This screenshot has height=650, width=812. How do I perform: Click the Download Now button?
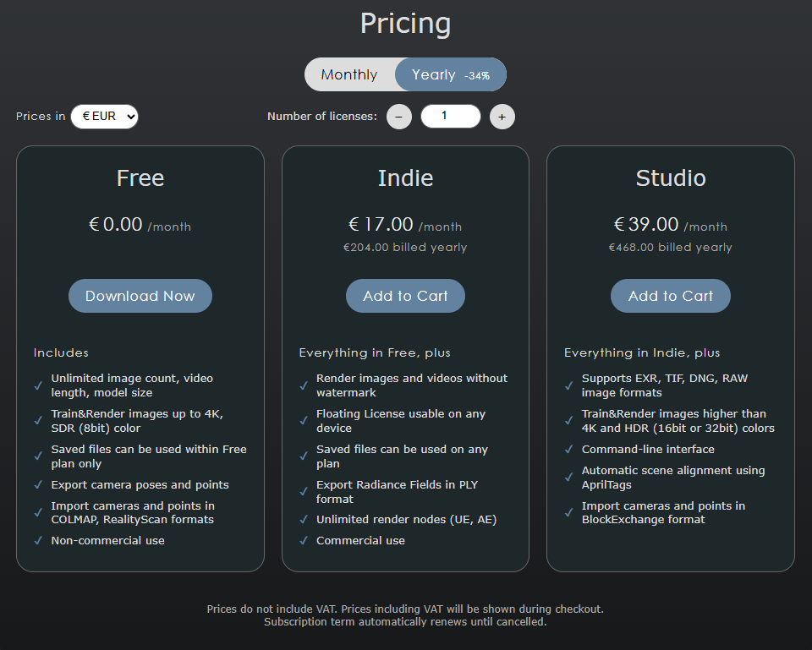140,296
